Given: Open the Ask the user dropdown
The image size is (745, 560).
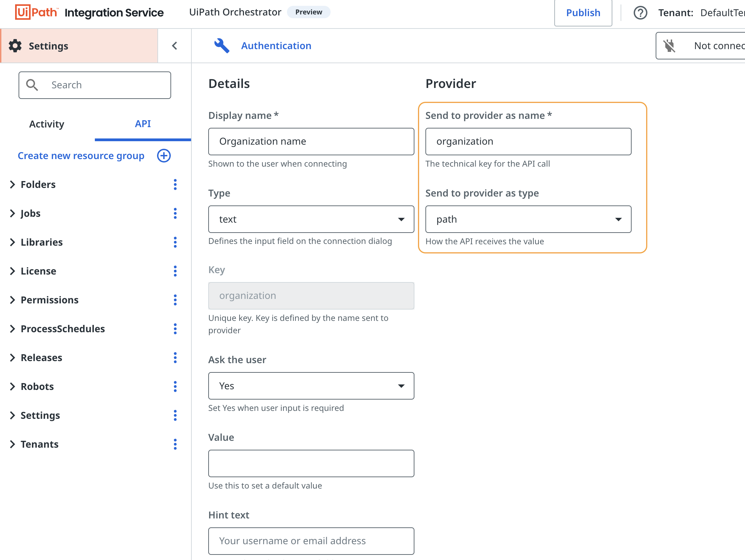Looking at the screenshot, I should pos(311,386).
